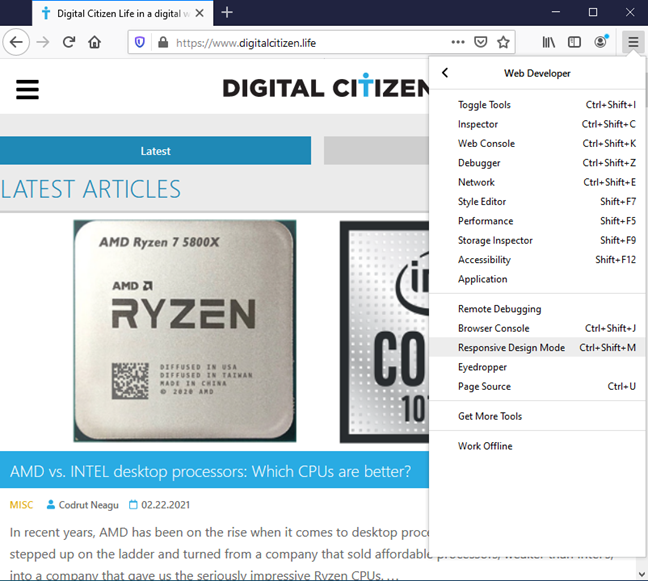Close the Digital Citizen tab
Image resolution: width=648 pixels, height=581 pixels.
200,13
